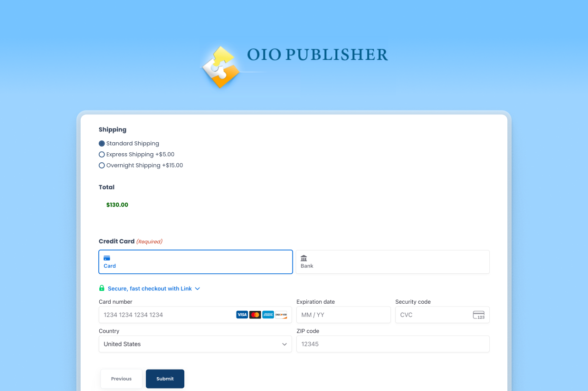Open the Country dropdown
Image resolution: width=588 pixels, height=391 pixels.
pos(195,344)
